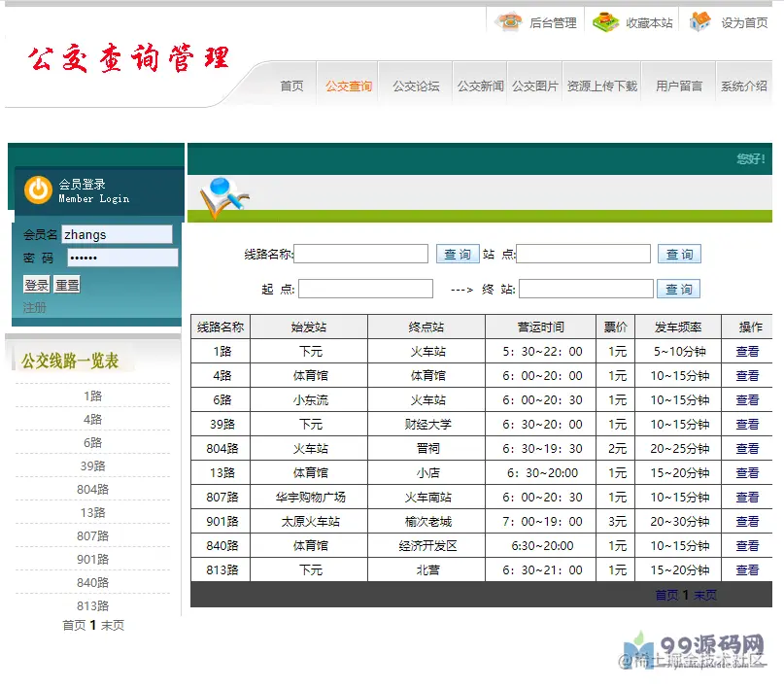Image resolution: width=784 pixels, height=689 pixels.
Task: Open the 系统介绍 nav tab
Action: (x=743, y=86)
